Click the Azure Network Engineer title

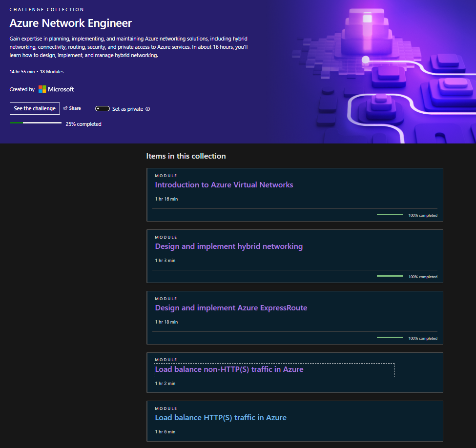coord(71,23)
